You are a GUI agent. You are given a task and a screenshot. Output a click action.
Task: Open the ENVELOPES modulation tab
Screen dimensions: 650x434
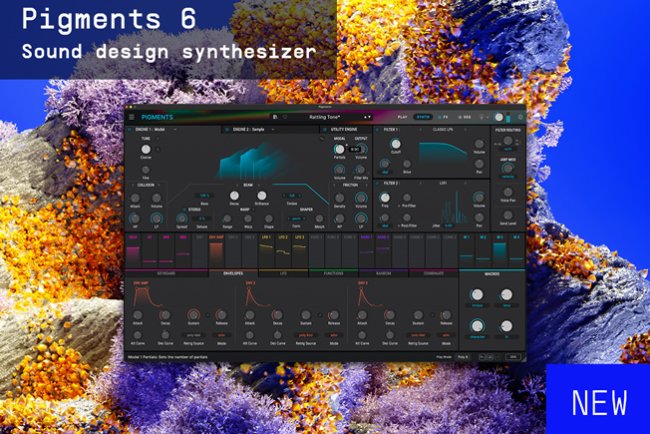click(233, 274)
